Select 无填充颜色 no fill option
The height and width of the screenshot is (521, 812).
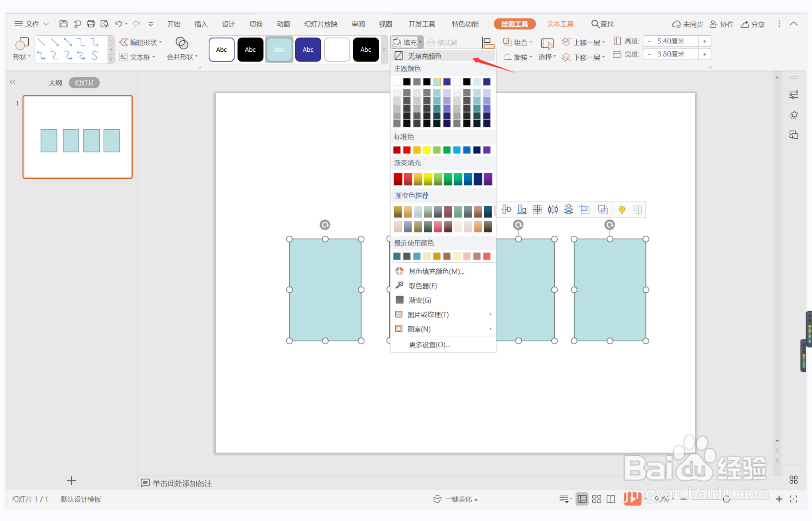424,56
